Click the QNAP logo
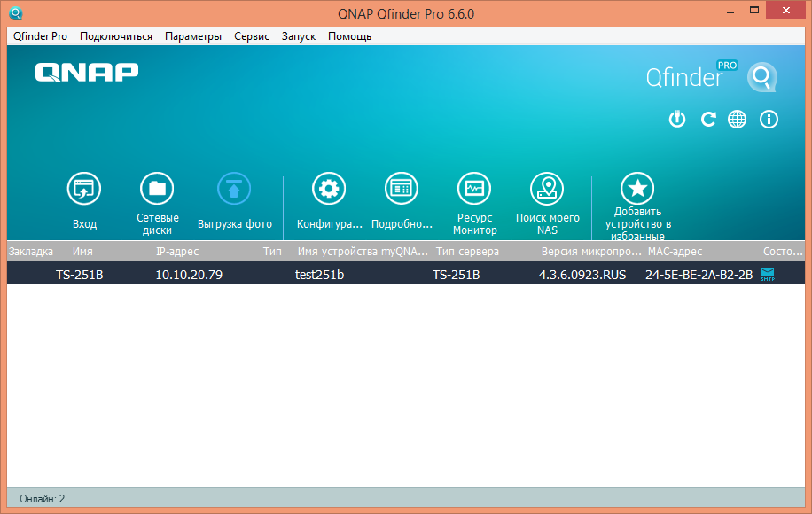812x514 pixels. (87, 73)
